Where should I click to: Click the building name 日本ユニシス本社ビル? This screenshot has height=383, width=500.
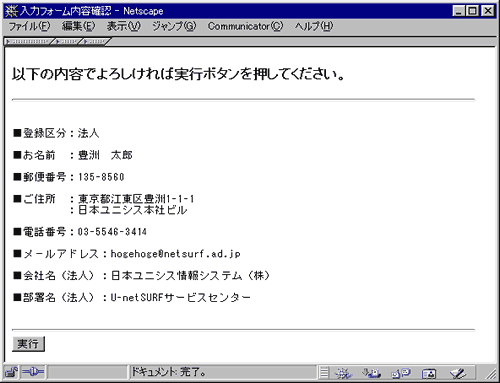[133, 210]
